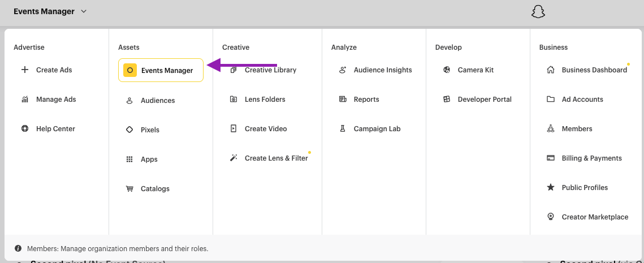This screenshot has width=644, height=263.
Task: Click the bar chart icon for Manage Ads
Action: 25,100
